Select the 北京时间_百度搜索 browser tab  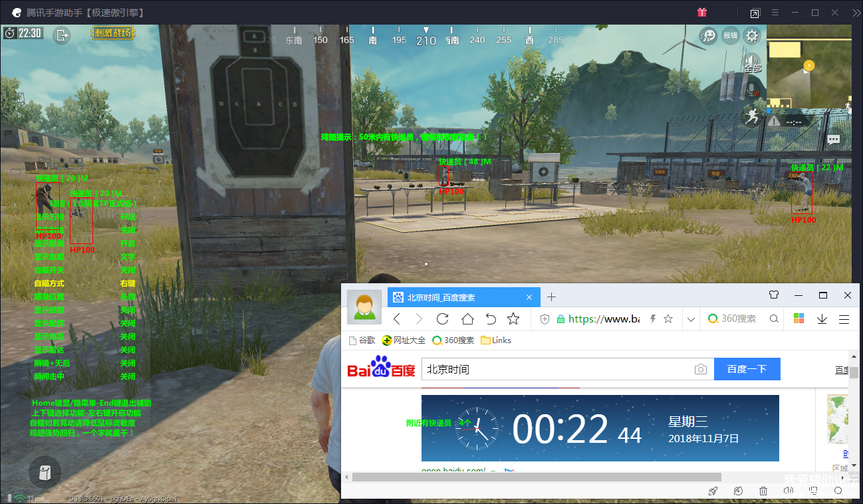pyautogui.click(x=464, y=297)
